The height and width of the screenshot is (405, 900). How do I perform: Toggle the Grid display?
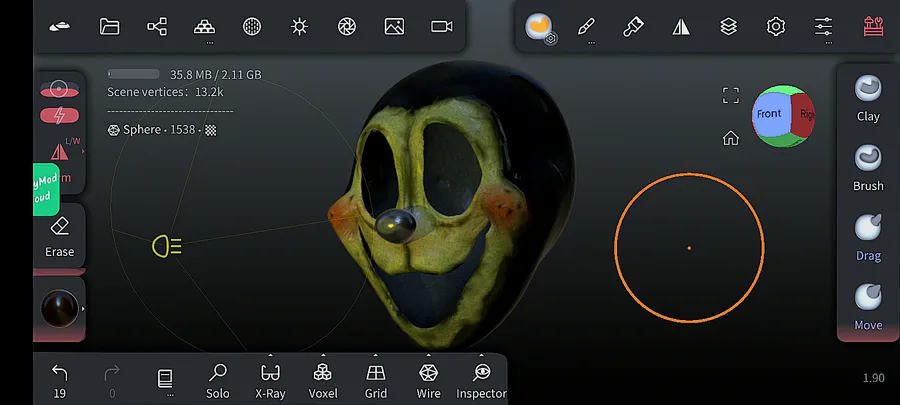(376, 381)
